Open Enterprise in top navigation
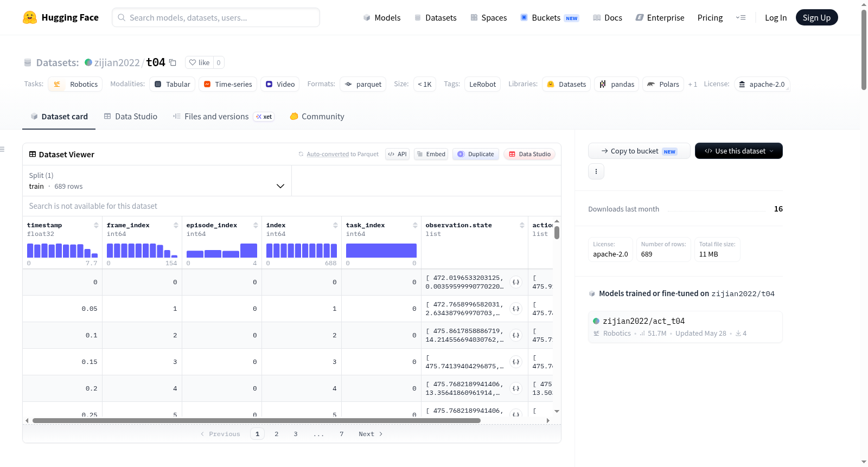Image resolution: width=868 pixels, height=467 pixels. click(660, 18)
